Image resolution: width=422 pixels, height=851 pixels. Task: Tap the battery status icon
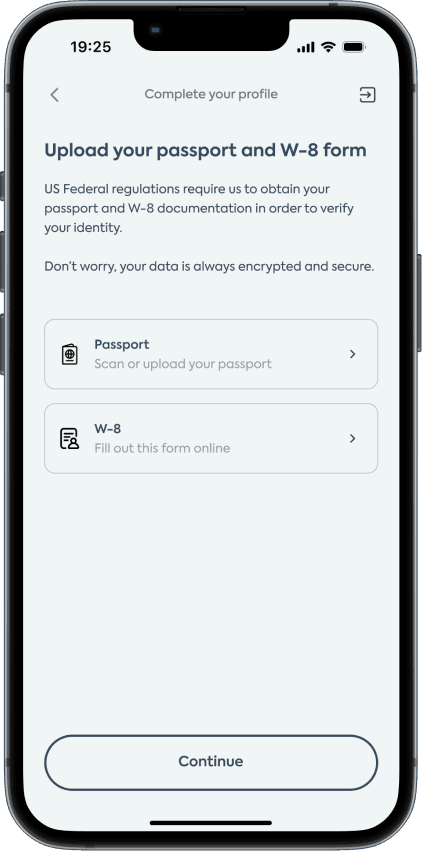(354, 47)
